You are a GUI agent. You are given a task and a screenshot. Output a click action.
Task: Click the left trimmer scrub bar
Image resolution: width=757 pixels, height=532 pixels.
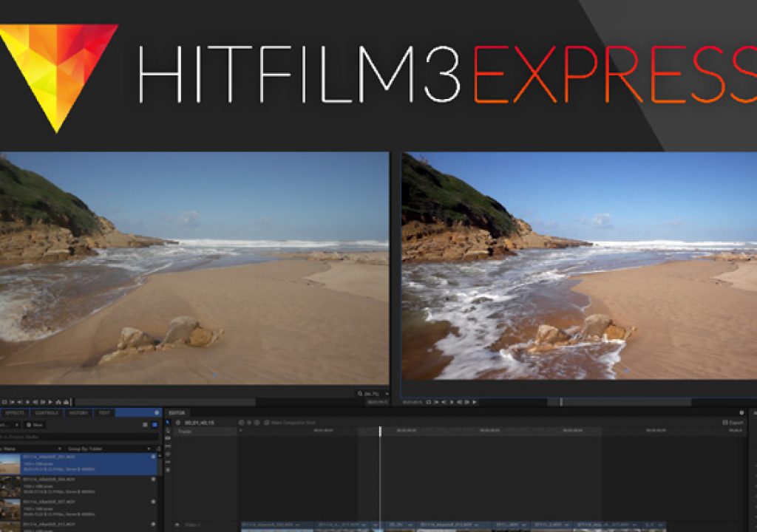165,402
